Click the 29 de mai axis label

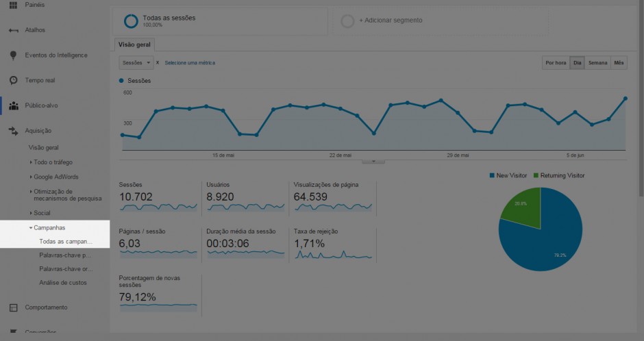[458, 155]
